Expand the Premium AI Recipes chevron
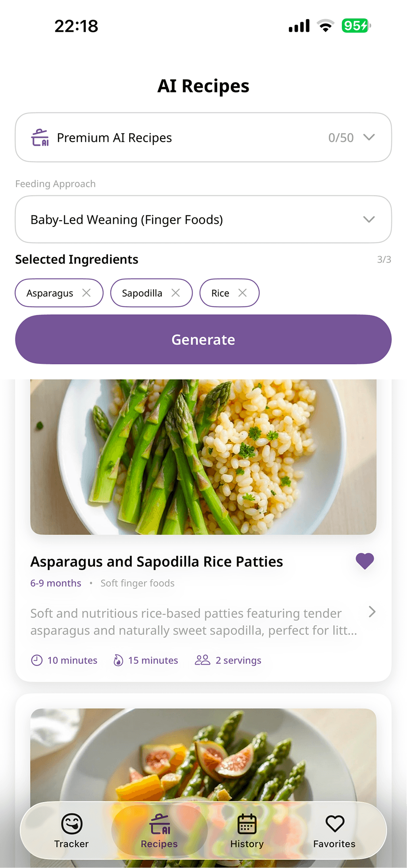This screenshot has width=407, height=868. (x=369, y=137)
